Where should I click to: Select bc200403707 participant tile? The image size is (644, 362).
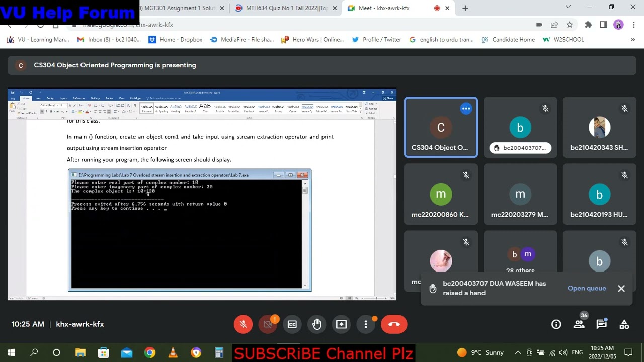click(520, 127)
